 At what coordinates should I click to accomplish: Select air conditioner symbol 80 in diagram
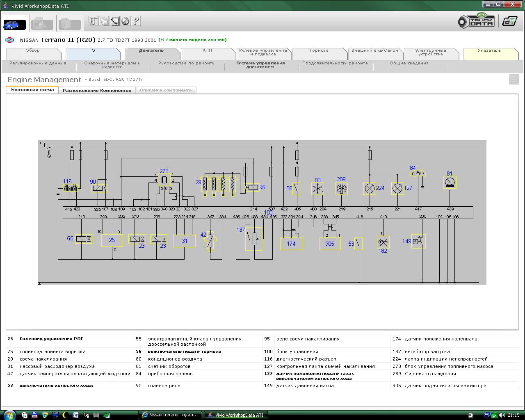(x=317, y=189)
